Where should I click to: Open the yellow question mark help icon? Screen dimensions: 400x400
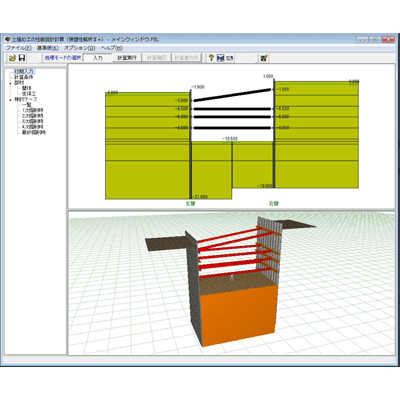pos(211,58)
